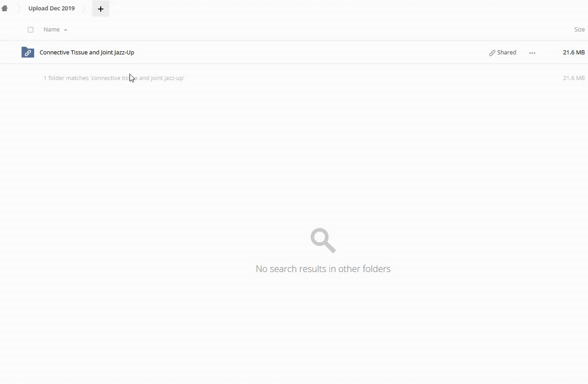The height and width of the screenshot is (384, 588).
Task: Sort the list by the Name column
Action: 51,29
